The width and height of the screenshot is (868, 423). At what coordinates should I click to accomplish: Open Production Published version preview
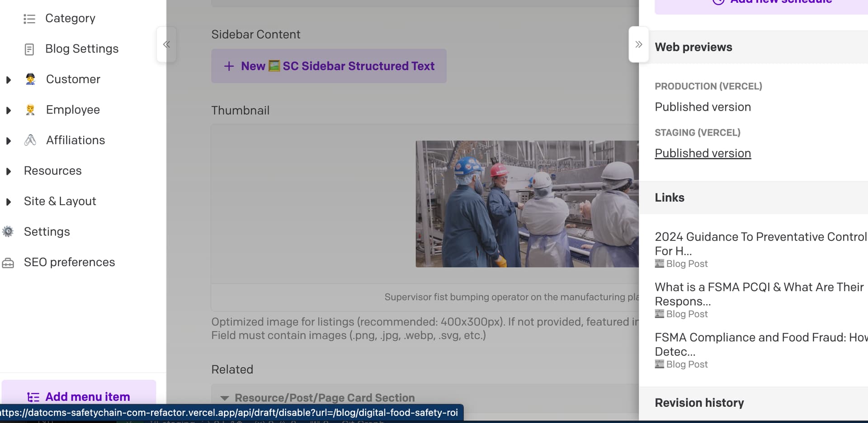(703, 107)
